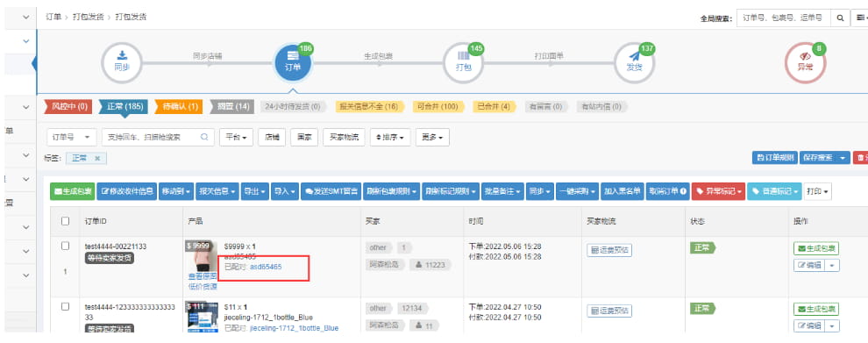Select the 订单 workflow step circle
This screenshot has width=868, height=343.
pos(293,62)
